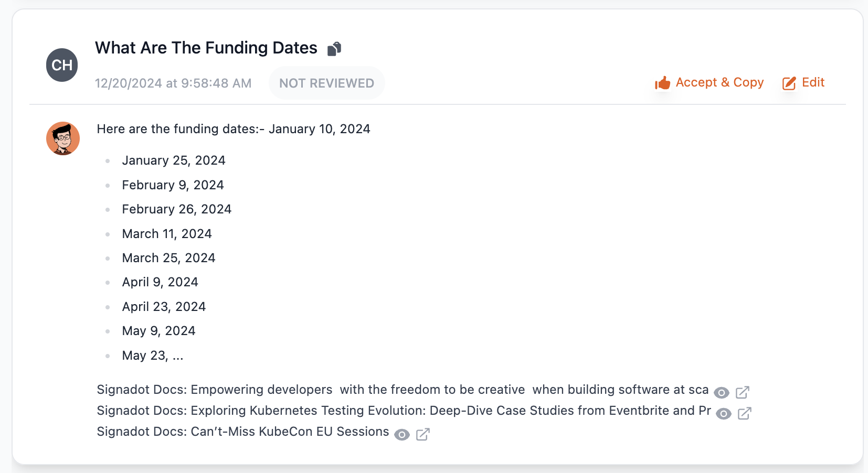
Task: Select the Edit button label
Action: (x=813, y=82)
